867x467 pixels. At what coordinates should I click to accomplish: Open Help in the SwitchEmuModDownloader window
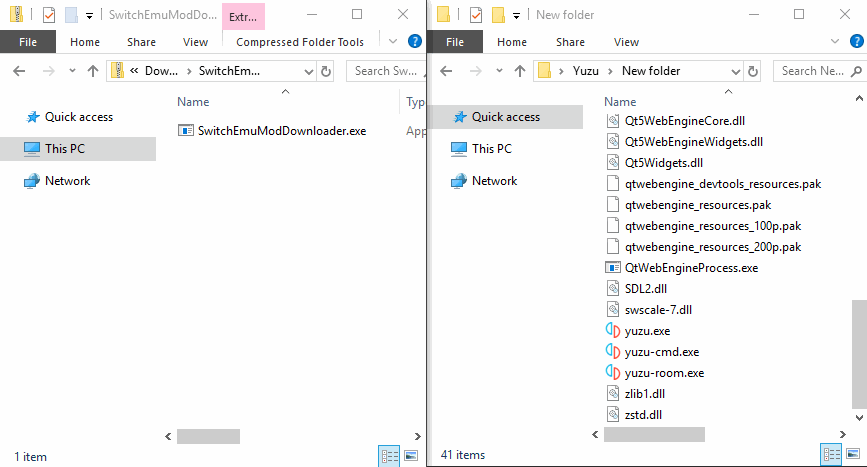coord(415,41)
